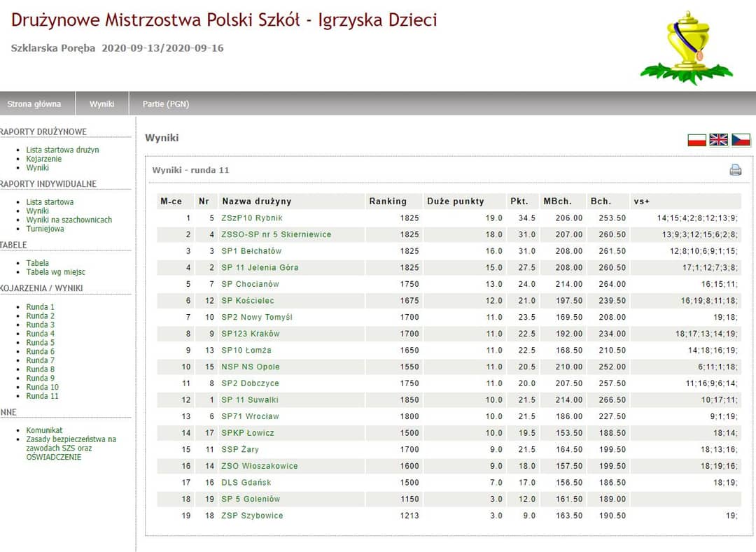The width and height of the screenshot is (756, 552).
Task: Open Lista startowa drużyn link
Action: (62, 150)
